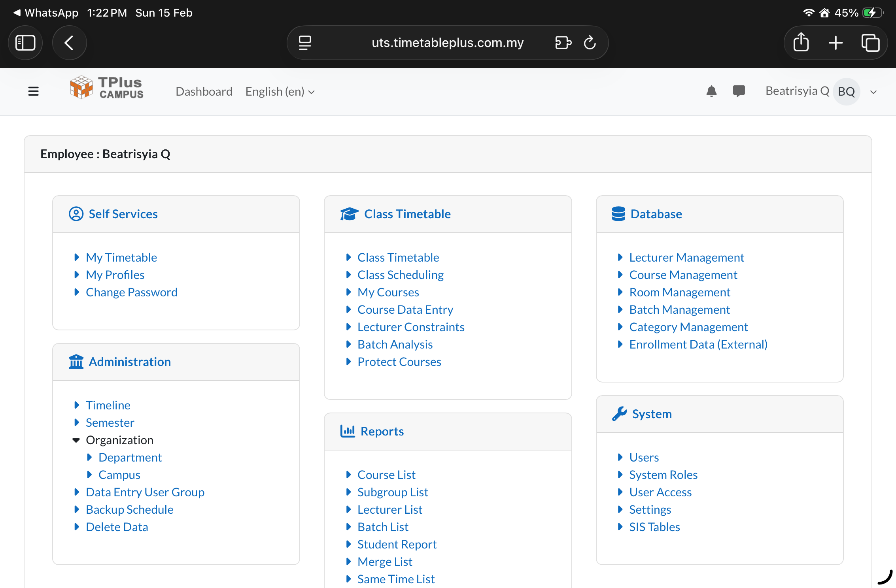This screenshot has height=588, width=896.
Task: Click the Self Services person icon
Action: point(76,214)
